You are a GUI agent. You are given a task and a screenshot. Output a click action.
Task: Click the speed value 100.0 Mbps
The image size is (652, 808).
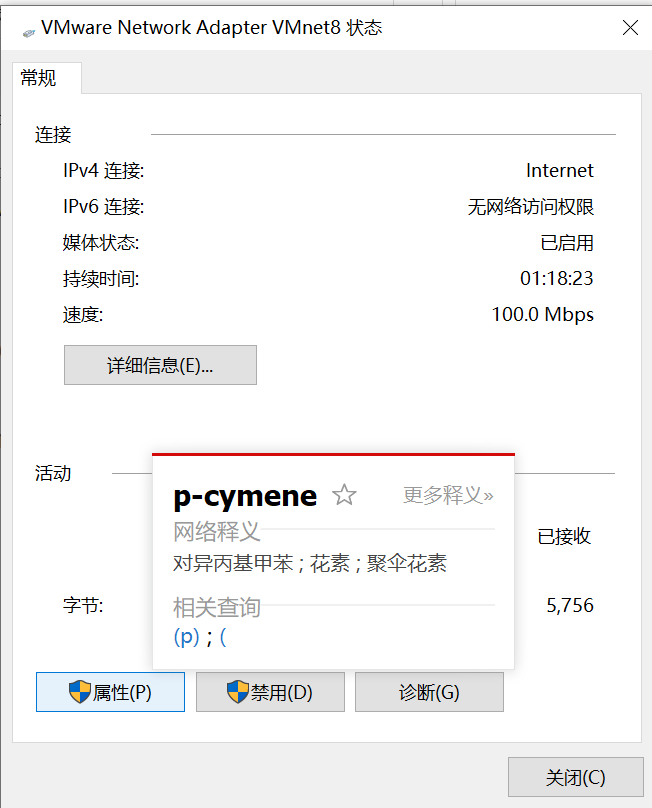[x=543, y=314]
